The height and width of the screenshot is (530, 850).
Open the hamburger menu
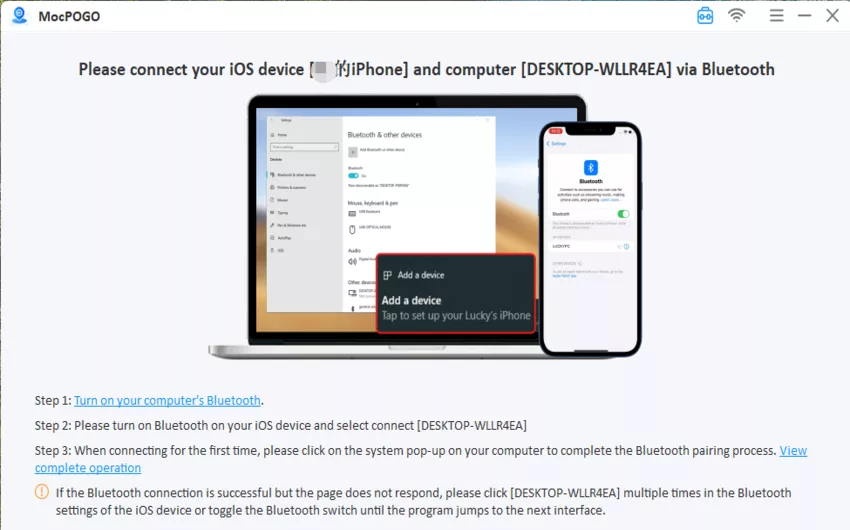pos(776,16)
